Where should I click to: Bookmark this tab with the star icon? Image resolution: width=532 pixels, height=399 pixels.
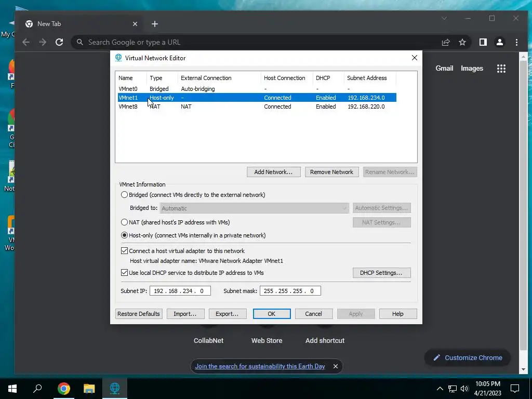462,42
